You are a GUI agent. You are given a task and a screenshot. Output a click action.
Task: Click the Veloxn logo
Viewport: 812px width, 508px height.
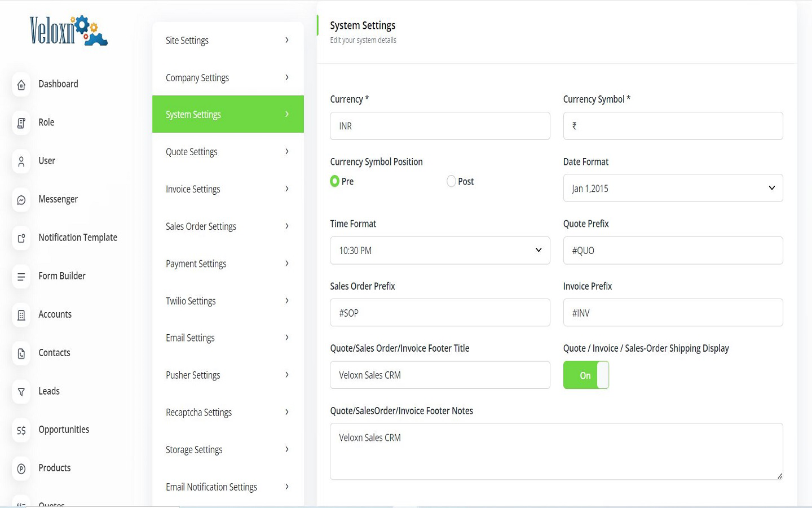click(x=68, y=30)
